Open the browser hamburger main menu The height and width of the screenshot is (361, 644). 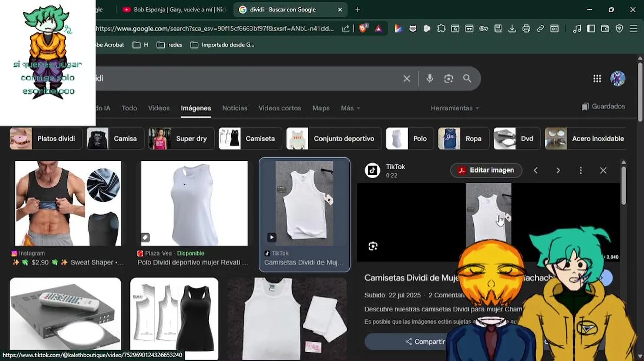[x=633, y=29]
